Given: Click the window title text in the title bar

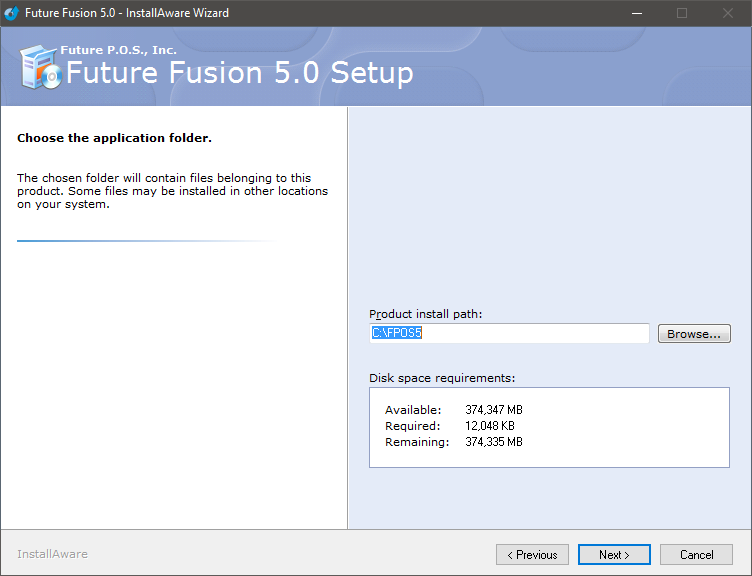Looking at the screenshot, I should pyautogui.click(x=127, y=13).
